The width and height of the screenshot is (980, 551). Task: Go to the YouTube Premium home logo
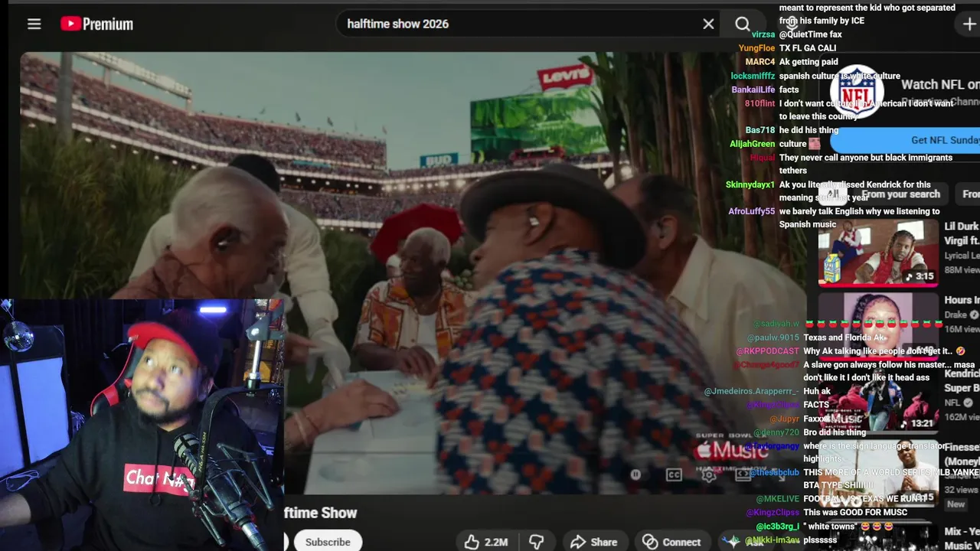point(96,24)
